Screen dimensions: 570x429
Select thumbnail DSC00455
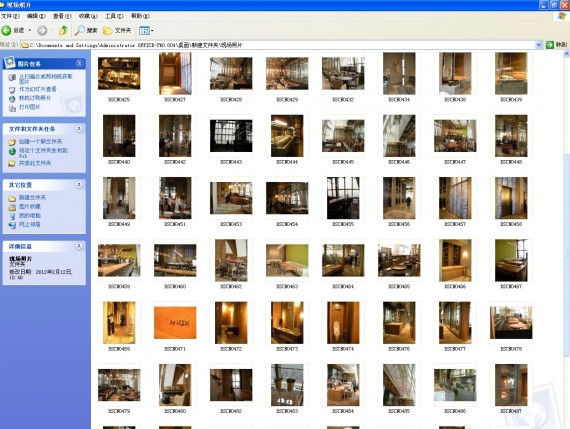tap(343, 198)
